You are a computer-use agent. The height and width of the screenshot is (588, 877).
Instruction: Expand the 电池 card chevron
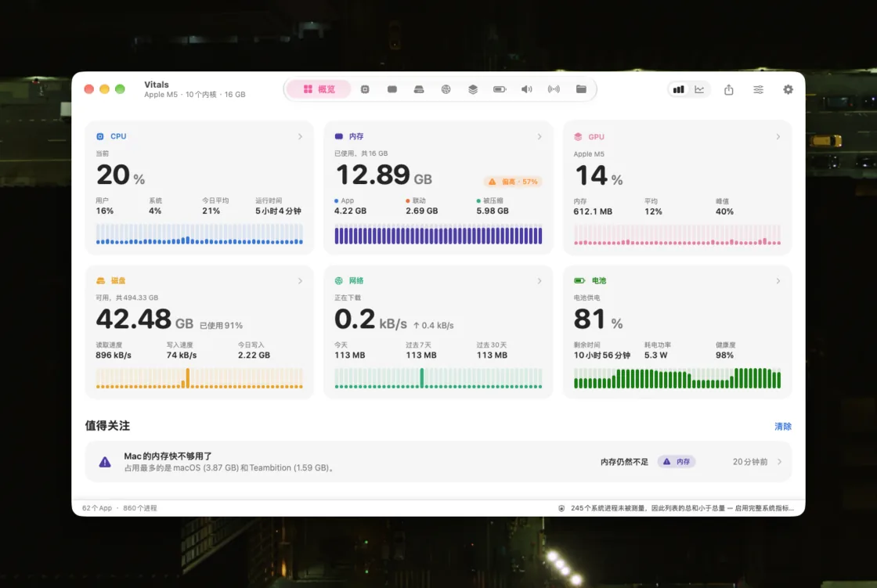pos(778,281)
